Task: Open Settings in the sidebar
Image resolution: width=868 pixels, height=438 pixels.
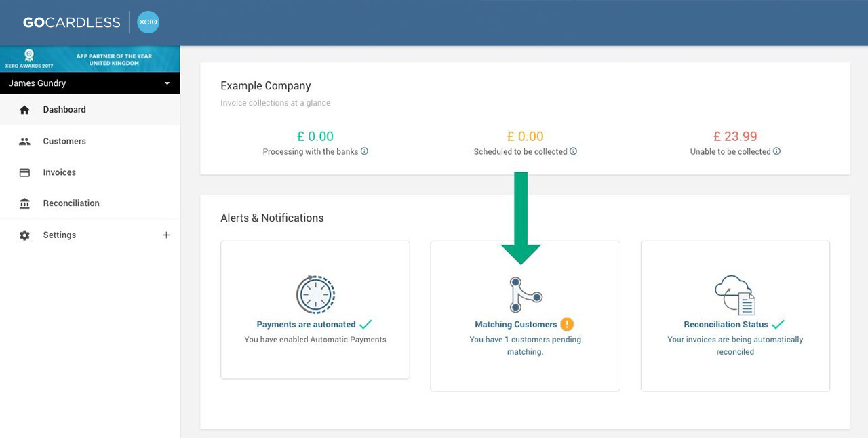Action: pyautogui.click(x=90, y=235)
